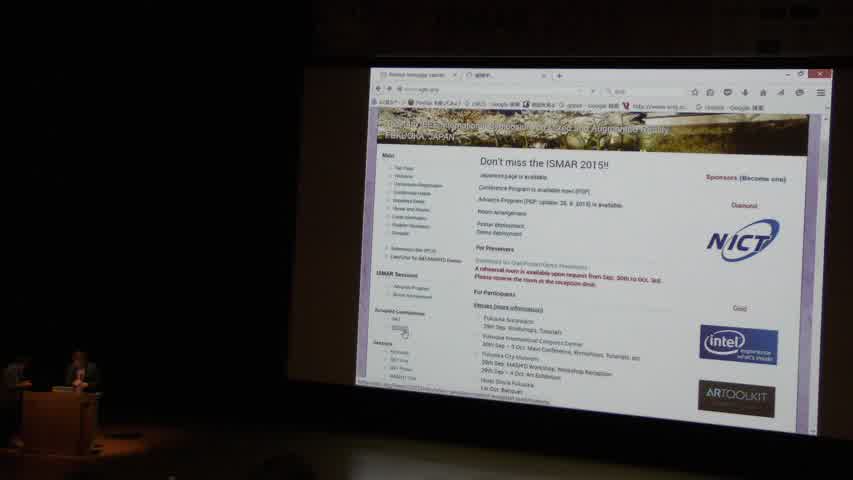The width and height of the screenshot is (853, 480).
Task: Click the browser forward arrow button
Action: (390, 89)
